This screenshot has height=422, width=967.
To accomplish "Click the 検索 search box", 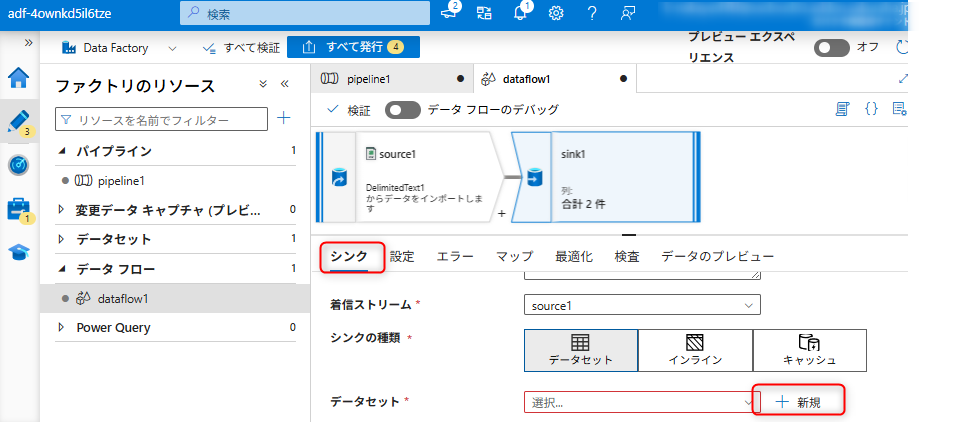I will pyautogui.click(x=305, y=14).
